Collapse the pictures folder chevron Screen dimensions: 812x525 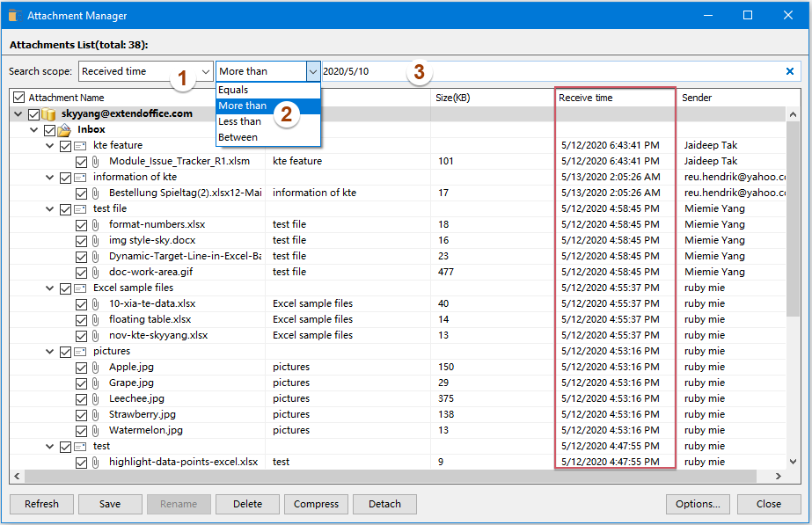(x=50, y=350)
